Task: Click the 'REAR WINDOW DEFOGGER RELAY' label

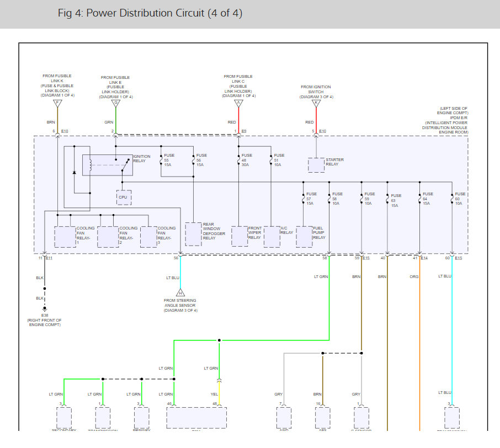Action: click(x=214, y=231)
